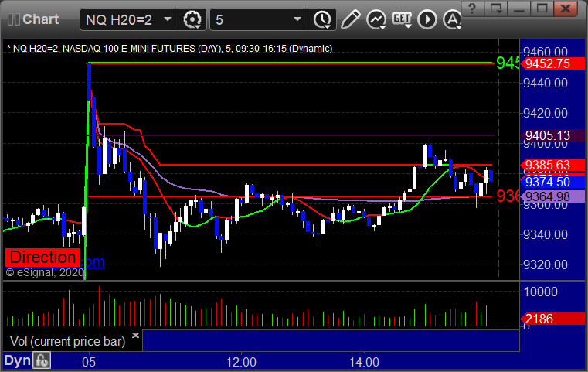Click the red Direction label
This screenshot has width=588, height=372.
click(42, 258)
